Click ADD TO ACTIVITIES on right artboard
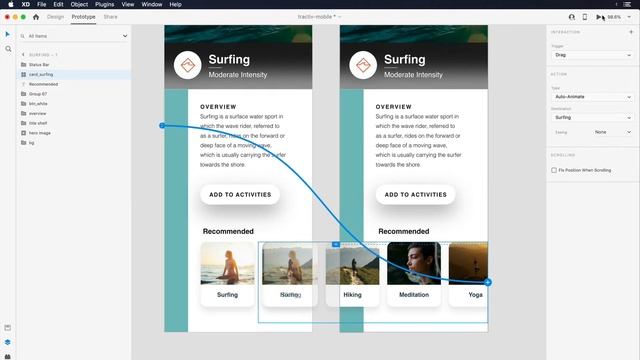The image size is (640, 360). tap(416, 195)
